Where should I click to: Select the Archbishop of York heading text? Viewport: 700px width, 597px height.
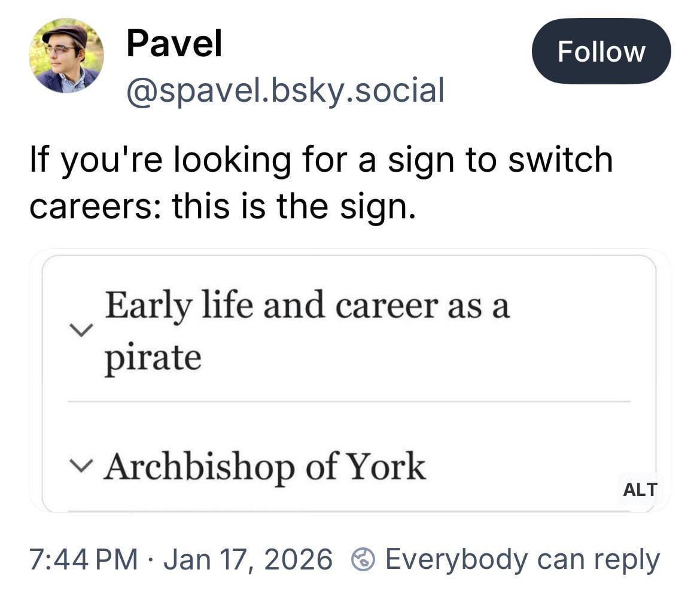point(264,466)
